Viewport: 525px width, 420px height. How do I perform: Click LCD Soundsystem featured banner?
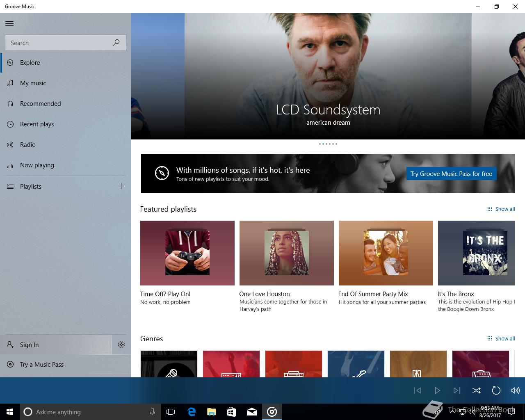[328, 76]
